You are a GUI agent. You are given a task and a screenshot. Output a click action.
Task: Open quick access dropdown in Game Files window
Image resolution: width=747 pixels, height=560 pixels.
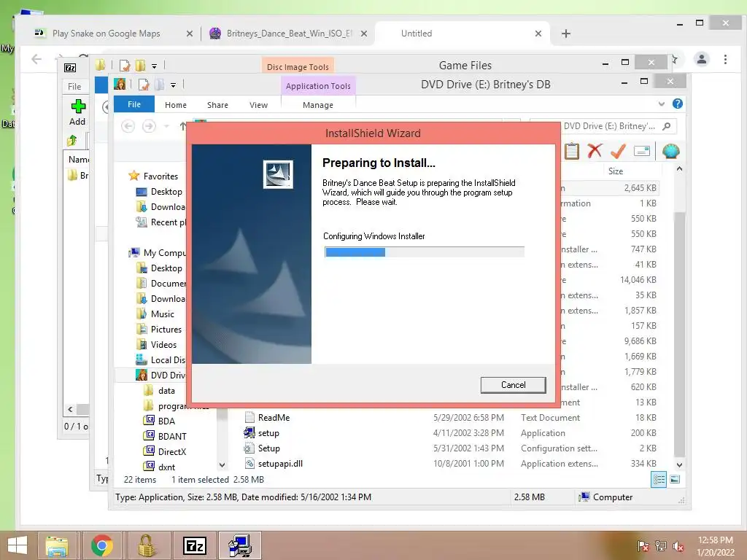click(154, 66)
